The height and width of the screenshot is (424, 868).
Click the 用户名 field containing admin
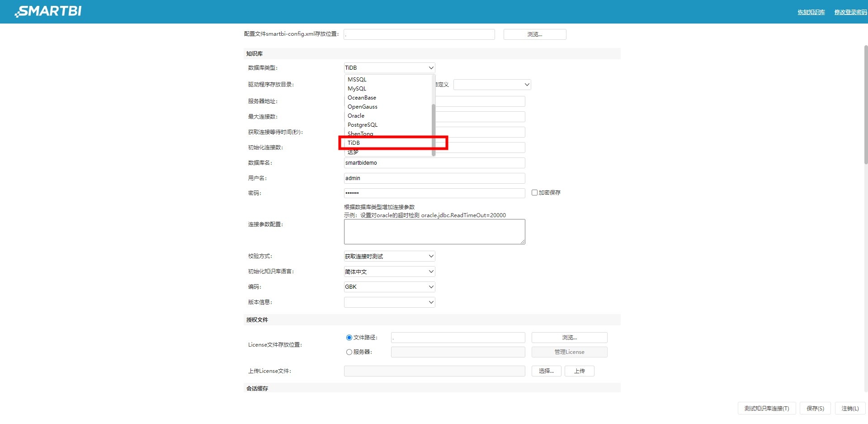coord(434,178)
